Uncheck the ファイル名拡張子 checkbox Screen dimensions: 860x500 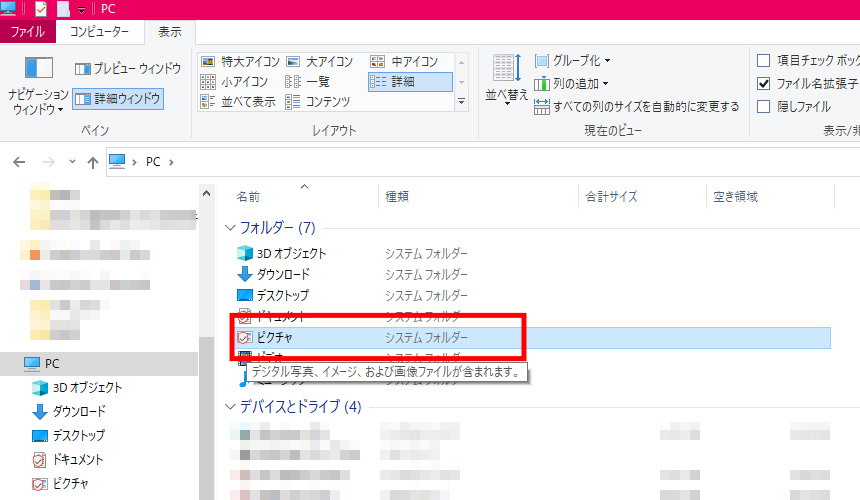click(x=765, y=84)
